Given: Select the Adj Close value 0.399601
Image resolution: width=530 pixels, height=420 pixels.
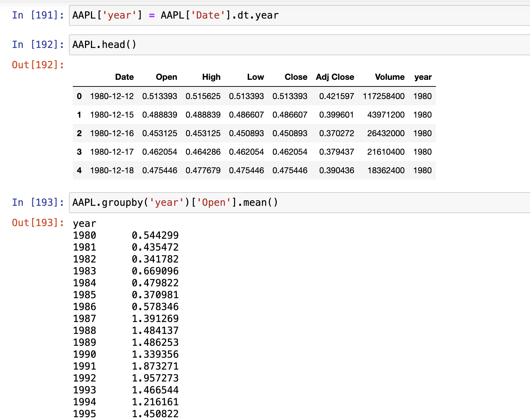Looking at the screenshot, I should coord(337,115).
